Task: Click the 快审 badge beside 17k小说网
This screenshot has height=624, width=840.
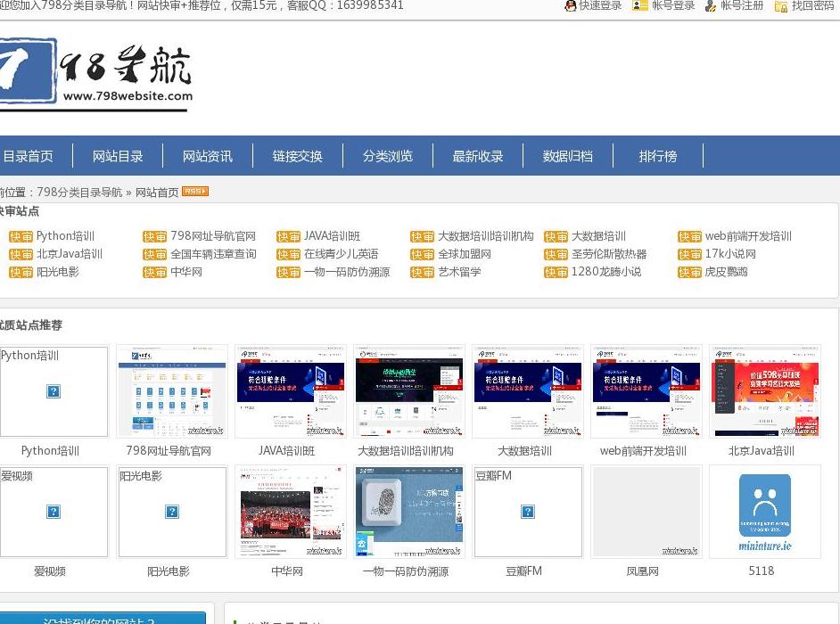Action: (x=689, y=254)
